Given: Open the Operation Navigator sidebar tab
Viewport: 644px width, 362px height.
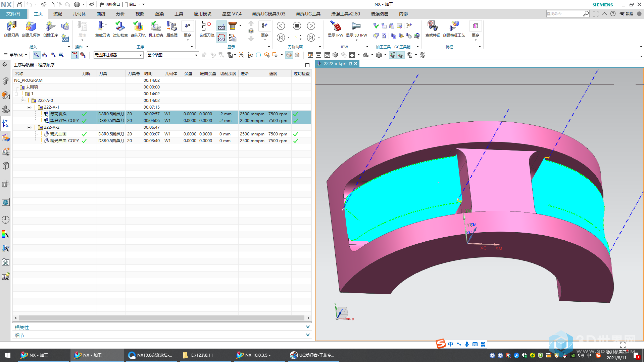Looking at the screenshot, I should click(5, 123).
